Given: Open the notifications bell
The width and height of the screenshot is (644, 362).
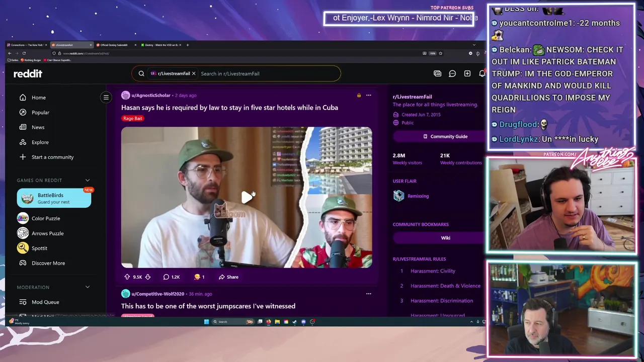Looking at the screenshot, I should [x=481, y=73].
